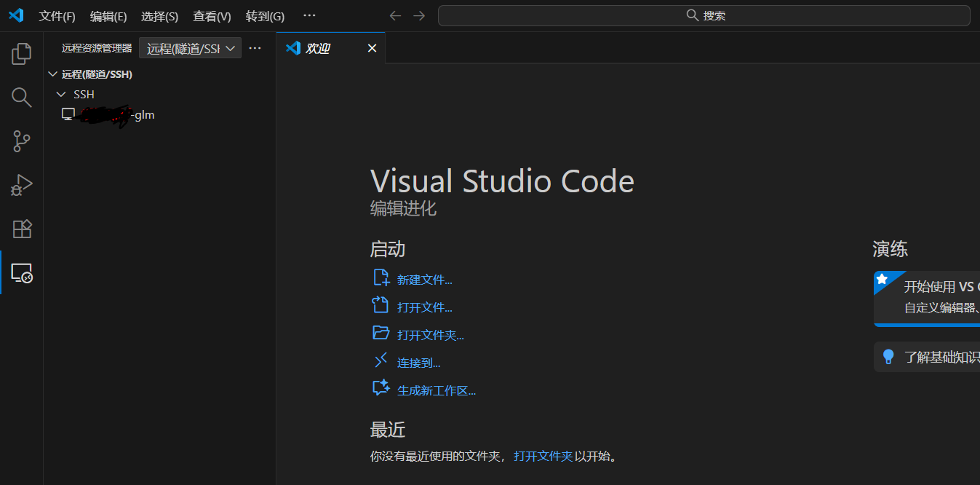Open the title bar ellipsis menu
Screen dimensions: 980x485
coord(308,15)
